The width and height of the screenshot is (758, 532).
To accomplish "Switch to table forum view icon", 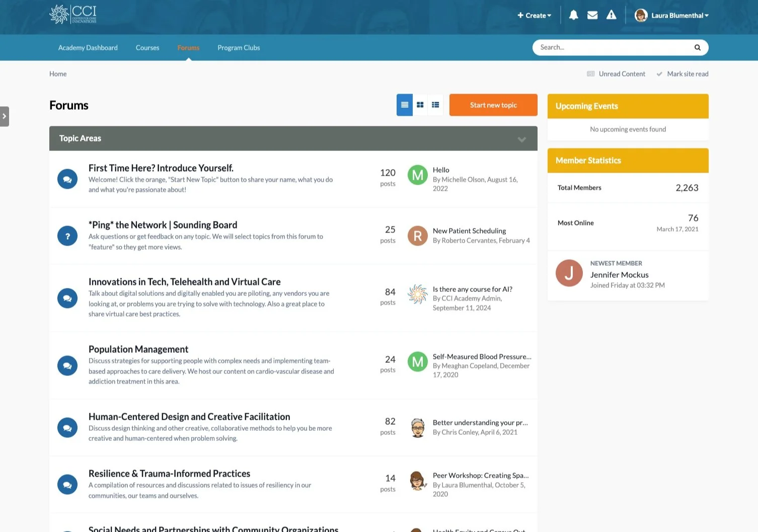I will pos(405,105).
